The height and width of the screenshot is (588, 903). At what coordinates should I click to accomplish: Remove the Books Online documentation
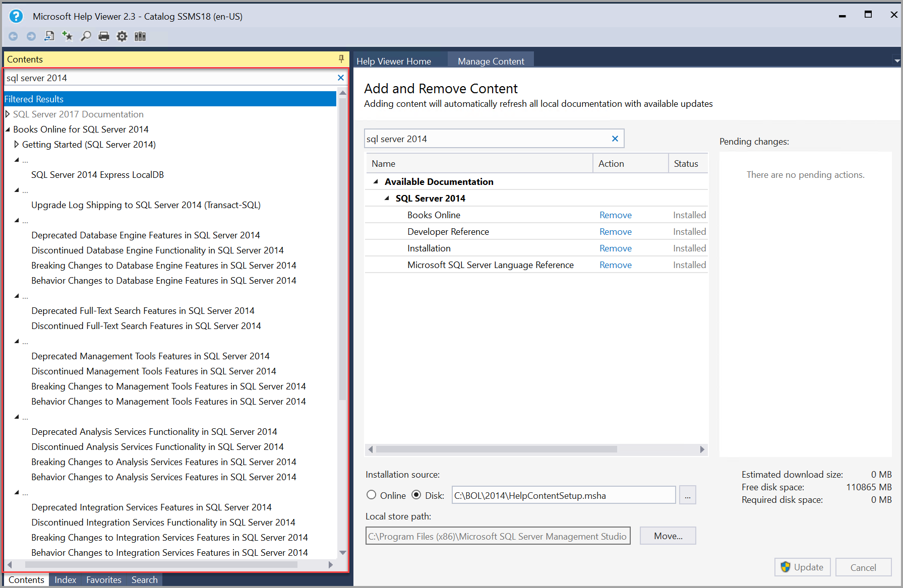pyautogui.click(x=615, y=215)
